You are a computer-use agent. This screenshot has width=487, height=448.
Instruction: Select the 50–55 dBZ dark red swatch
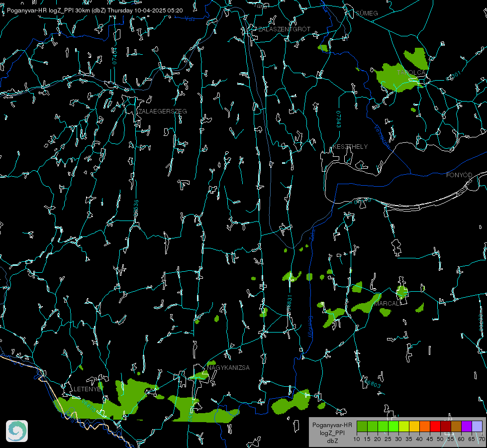click(x=446, y=426)
